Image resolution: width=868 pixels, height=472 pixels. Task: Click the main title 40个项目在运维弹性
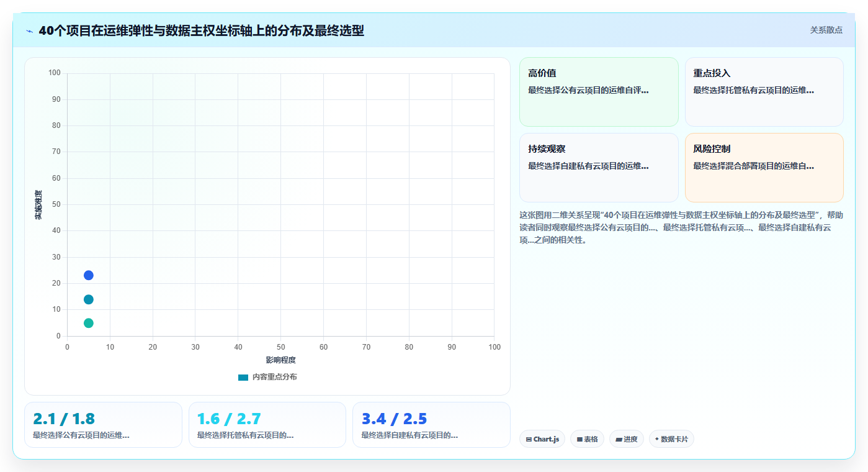pos(201,30)
